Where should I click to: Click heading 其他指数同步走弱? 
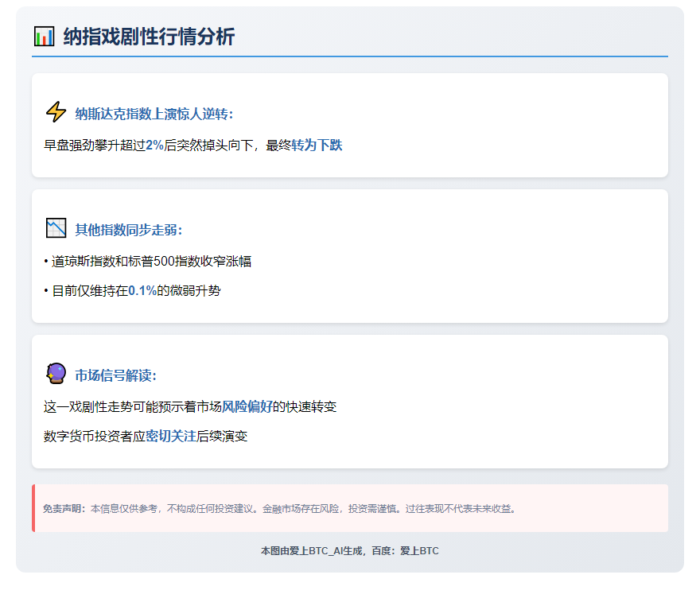click(129, 230)
